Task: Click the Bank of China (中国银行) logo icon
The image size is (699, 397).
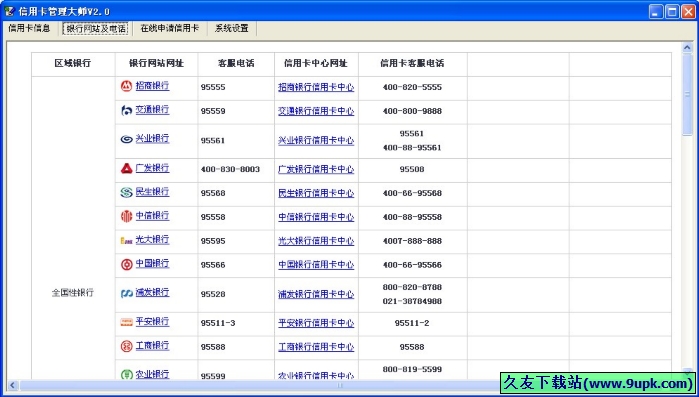Action: coord(127,265)
